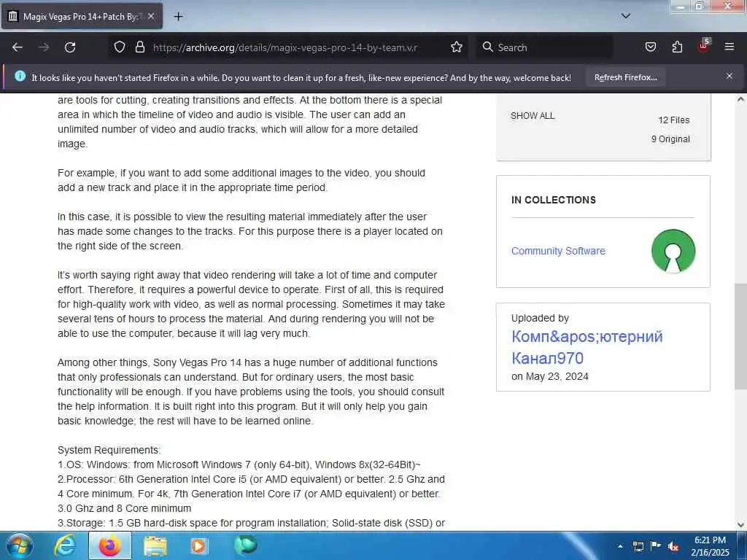The width and height of the screenshot is (747, 560).
Task: Click the Firefox taskbar icon
Action: point(110,545)
